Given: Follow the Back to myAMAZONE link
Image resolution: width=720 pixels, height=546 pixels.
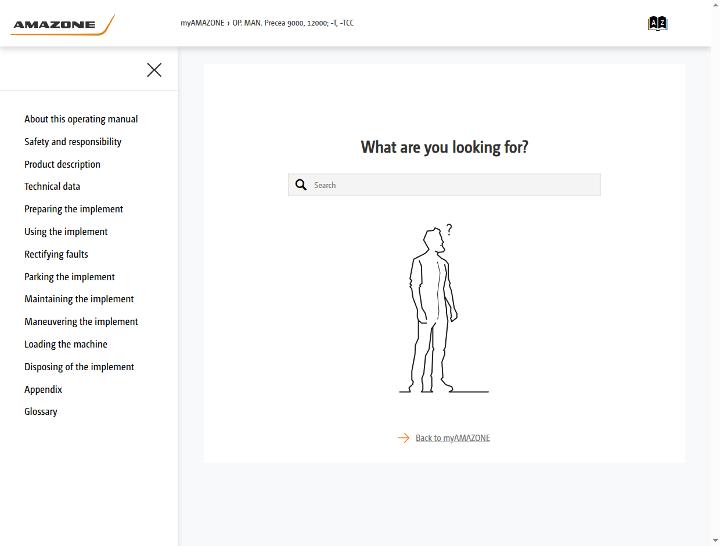Looking at the screenshot, I should tap(452, 438).
